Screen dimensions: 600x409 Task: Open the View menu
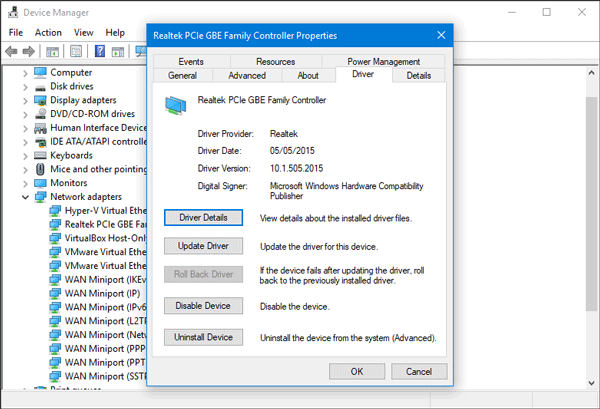pyautogui.click(x=83, y=33)
